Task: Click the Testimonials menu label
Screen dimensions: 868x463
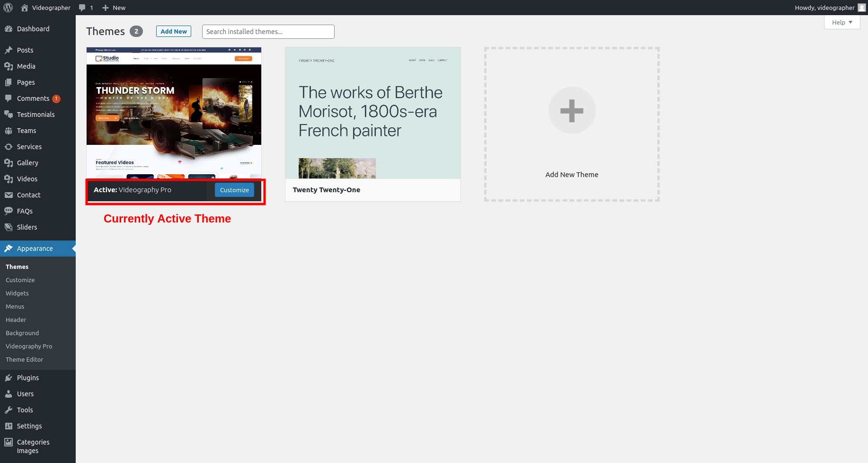Action: pyautogui.click(x=36, y=115)
